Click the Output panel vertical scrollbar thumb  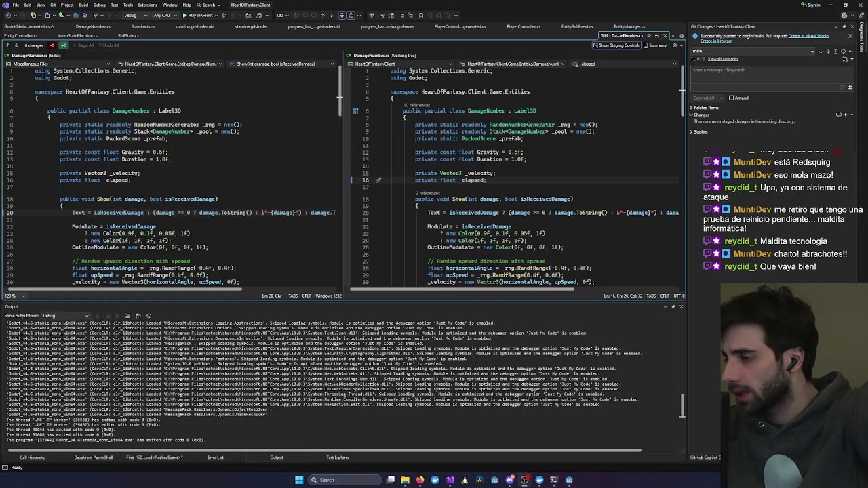pos(682,406)
